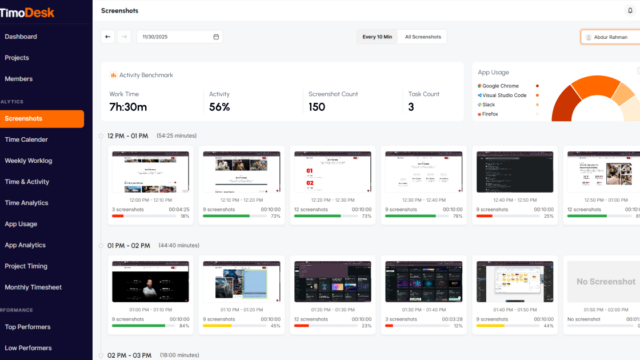The height and width of the screenshot is (360, 640).
Task: Click the Firefox app icon
Action: 480,114
